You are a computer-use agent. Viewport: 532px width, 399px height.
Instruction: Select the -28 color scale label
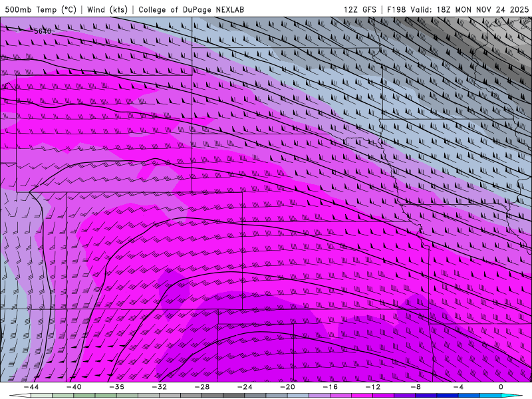pos(202,387)
